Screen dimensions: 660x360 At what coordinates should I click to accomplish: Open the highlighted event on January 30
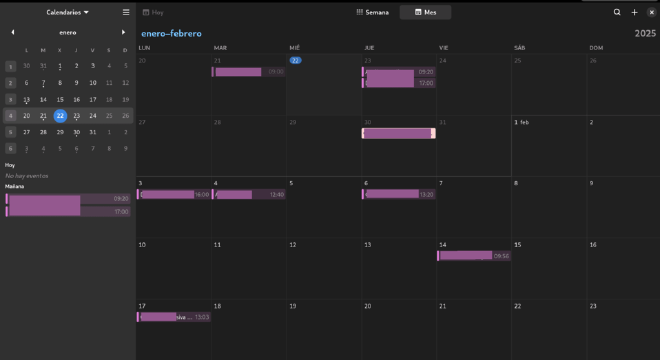point(399,133)
